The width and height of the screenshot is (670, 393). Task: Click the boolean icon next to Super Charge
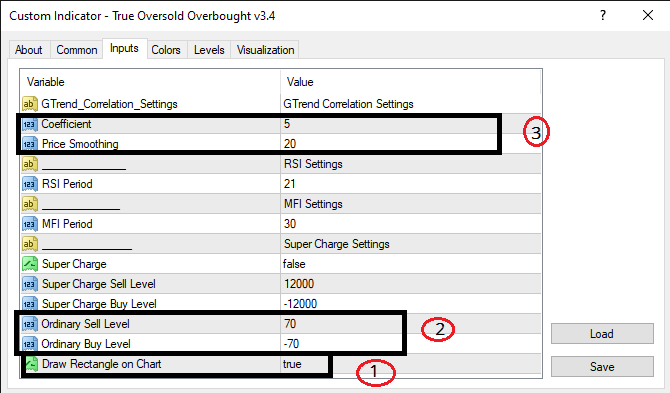pos(29,264)
